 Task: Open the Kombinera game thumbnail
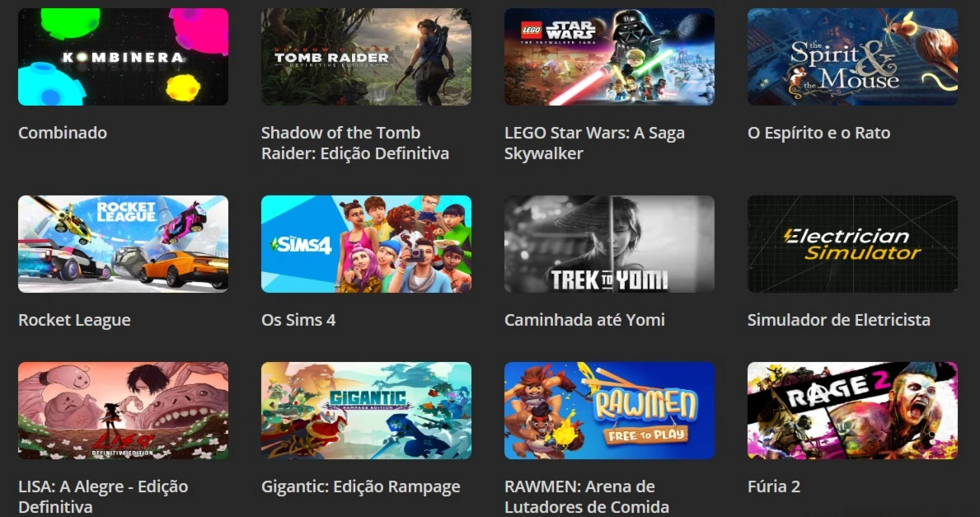[x=123, y=57]
